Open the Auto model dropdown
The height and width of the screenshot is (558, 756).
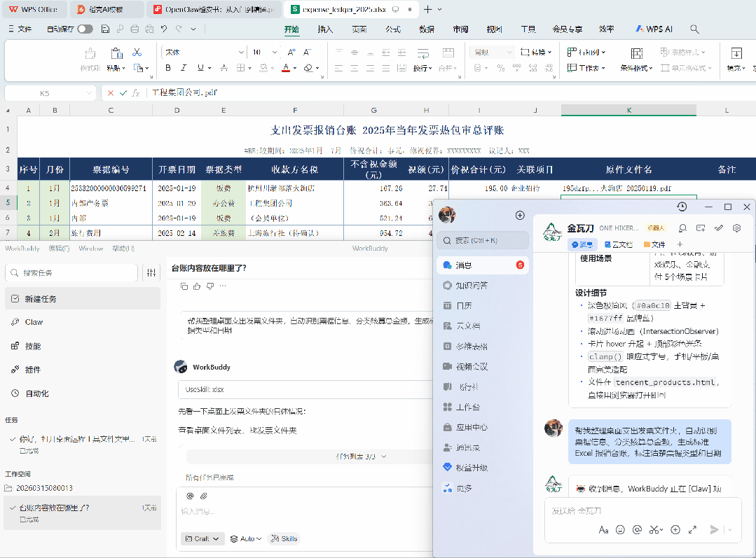coord(246,538)
